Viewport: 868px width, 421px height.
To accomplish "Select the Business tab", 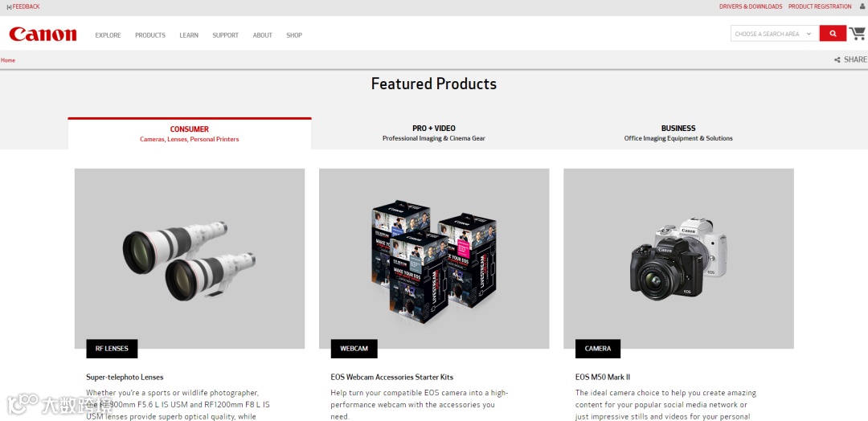I will (x=678, y=133).
